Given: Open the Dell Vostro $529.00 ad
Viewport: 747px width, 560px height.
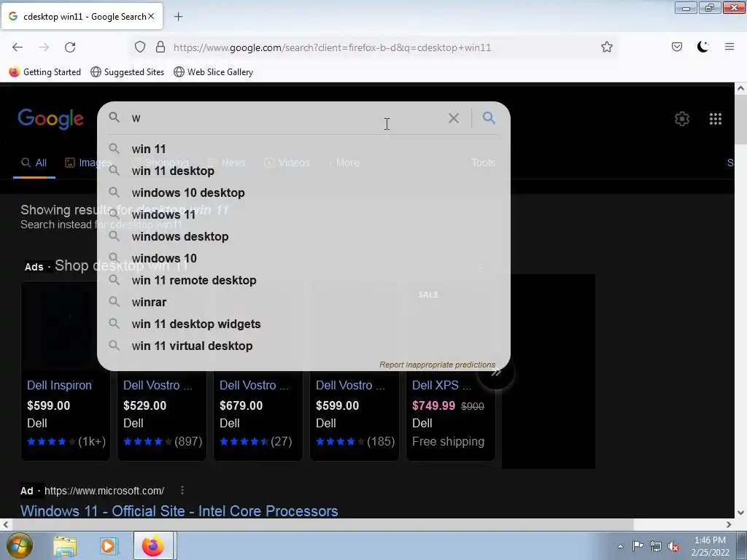Looking at the screenshot, I should (161, 415).
